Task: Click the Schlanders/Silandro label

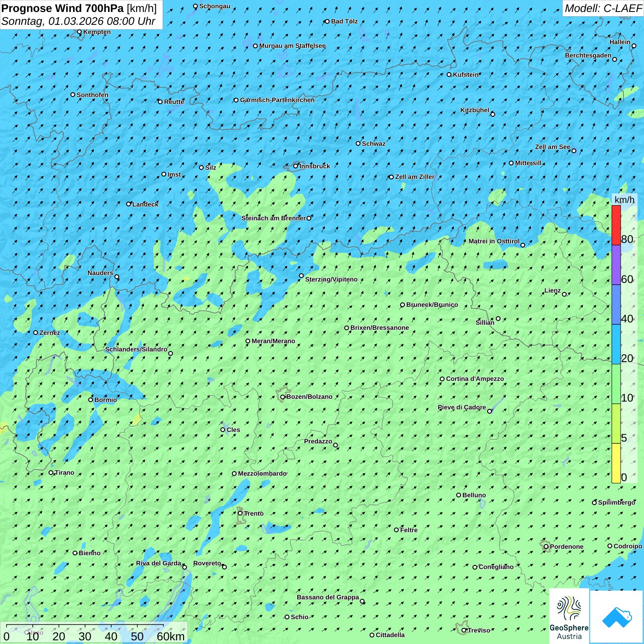Action: [x=136, y=349]
